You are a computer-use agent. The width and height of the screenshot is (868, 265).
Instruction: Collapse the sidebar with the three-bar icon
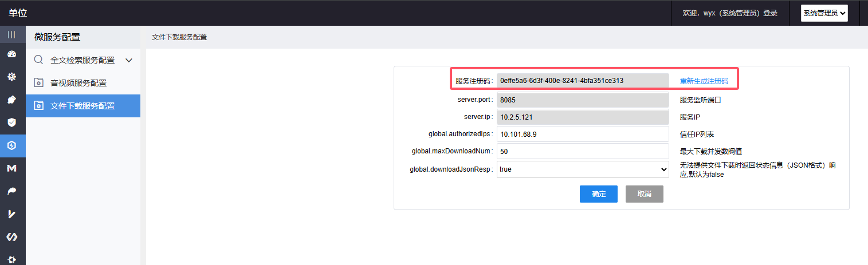11,35
